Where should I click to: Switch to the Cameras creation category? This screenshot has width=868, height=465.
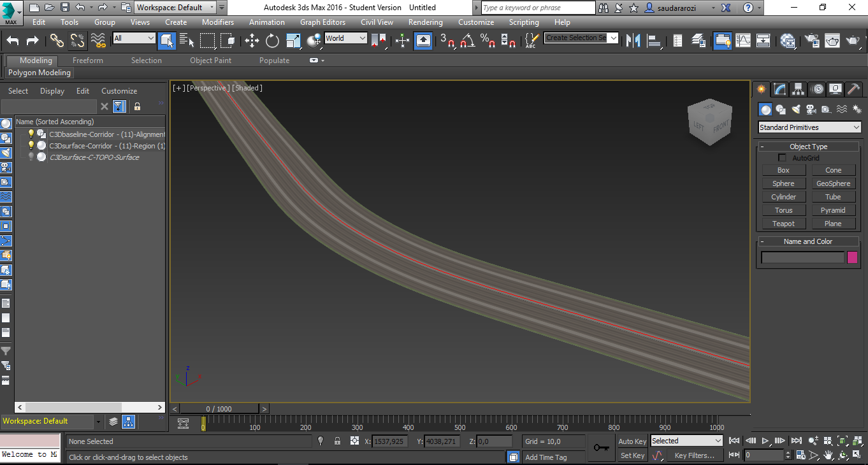[811, 109]
